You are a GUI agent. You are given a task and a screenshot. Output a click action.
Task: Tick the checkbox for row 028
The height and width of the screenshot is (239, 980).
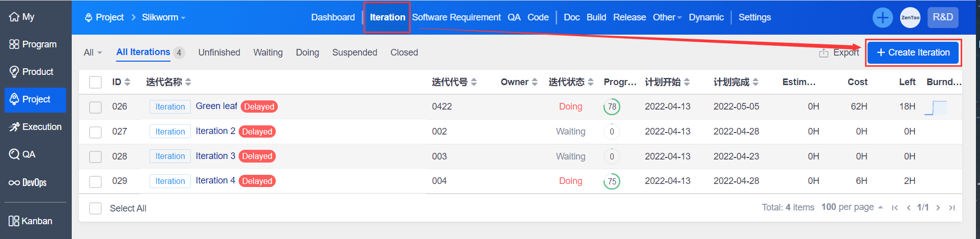tap(95, 156)
